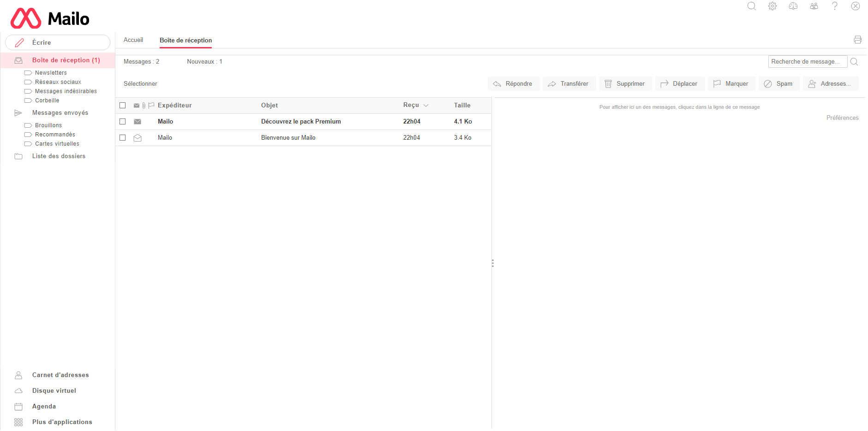Open the Recommandés folder

tap(55, 135)
